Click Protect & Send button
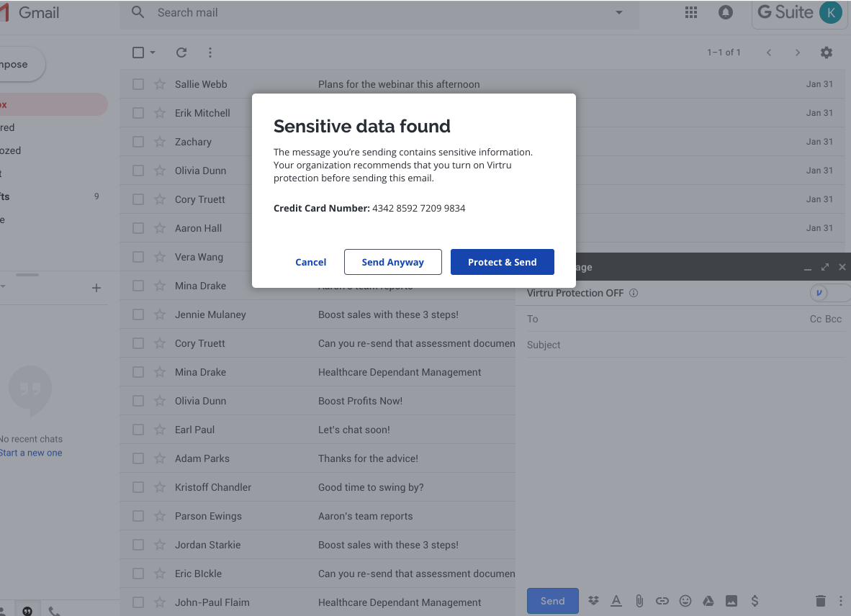 point(502,262)
